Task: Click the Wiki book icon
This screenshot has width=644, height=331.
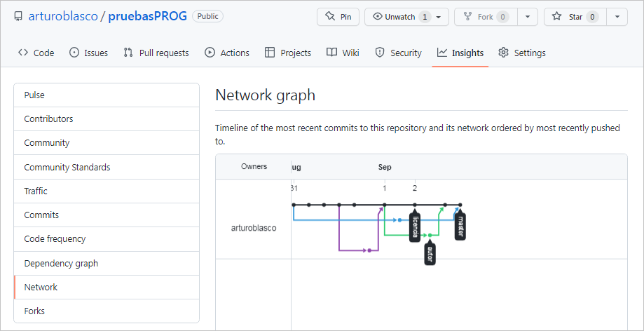Action: click(x=332, y=53)
